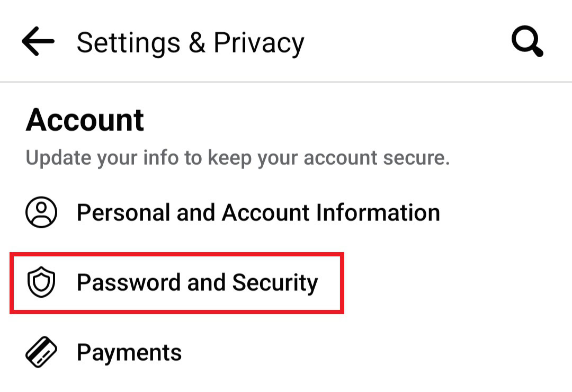Click the red border around Password and Security
This screenshot has height=392, width=572.
click(342, 283)
